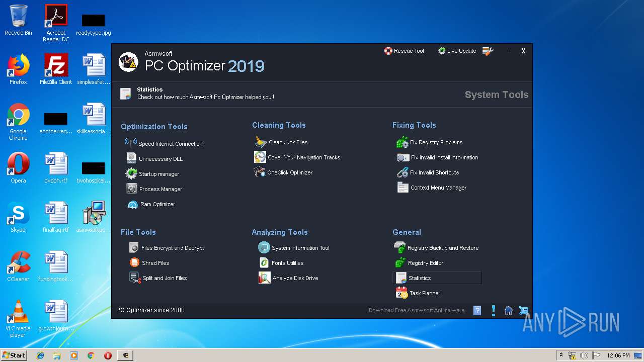Open the Context Menu Manager
The width and height of the screenshot is (644, 362).
[x=432, y=188]
